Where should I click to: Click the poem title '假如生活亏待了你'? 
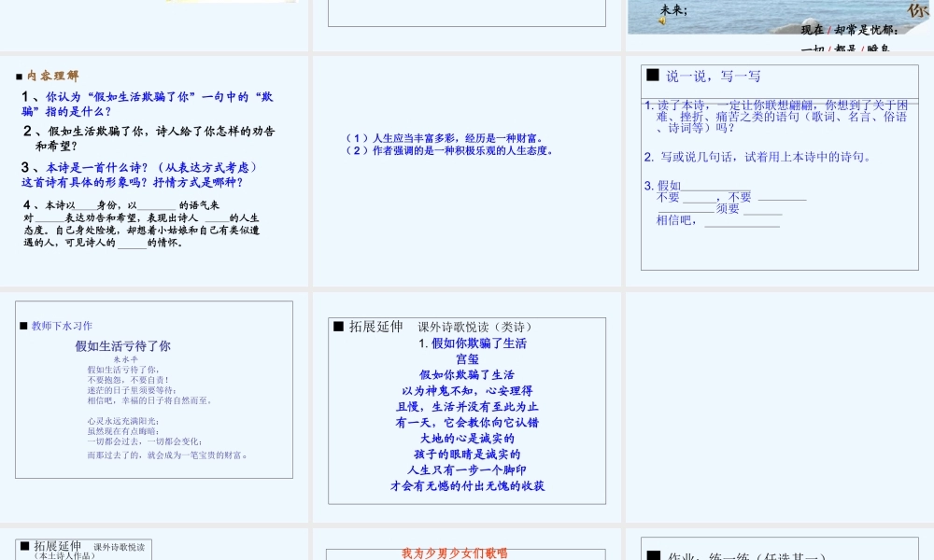point(122,345)
